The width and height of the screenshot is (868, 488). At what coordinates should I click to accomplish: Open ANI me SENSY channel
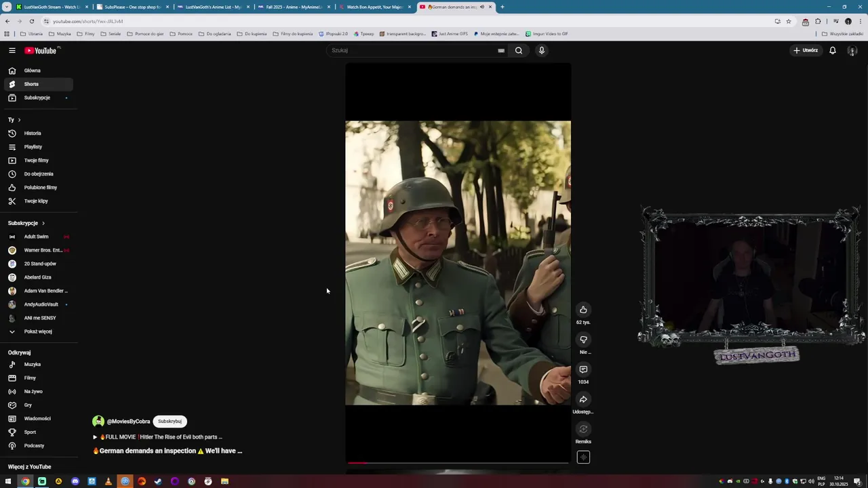(39, 318)
